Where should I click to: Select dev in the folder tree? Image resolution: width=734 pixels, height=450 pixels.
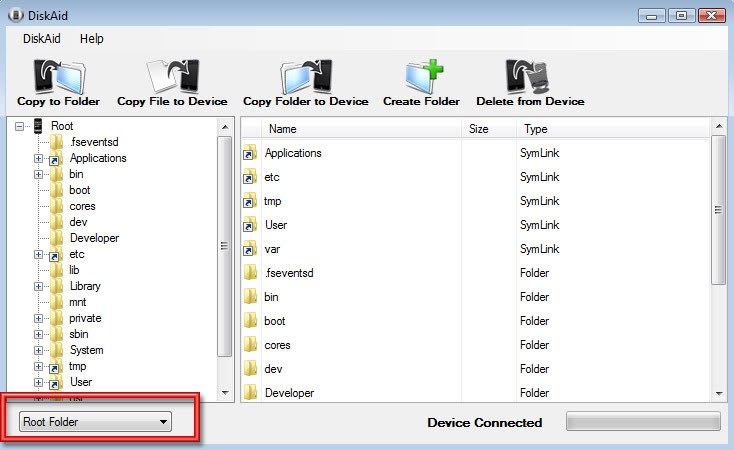point(78,222)
